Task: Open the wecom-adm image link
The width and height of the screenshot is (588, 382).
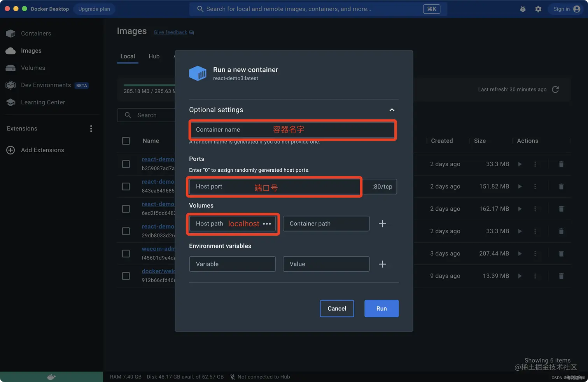Action: tap(158, 249)
